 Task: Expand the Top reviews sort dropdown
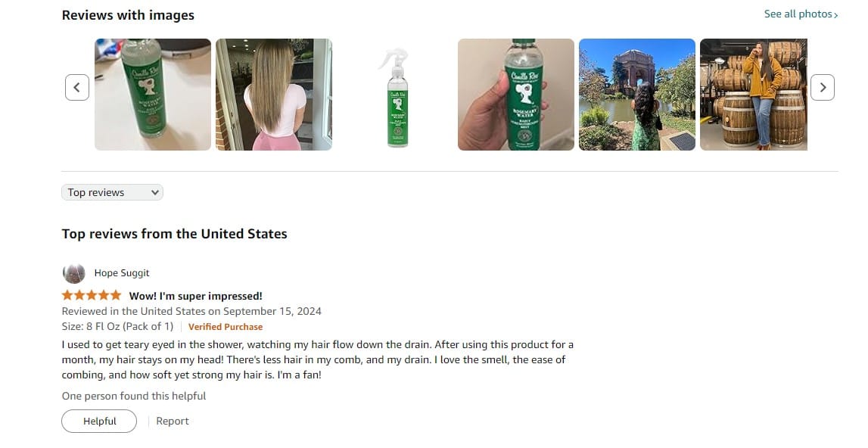click(112, 192)
